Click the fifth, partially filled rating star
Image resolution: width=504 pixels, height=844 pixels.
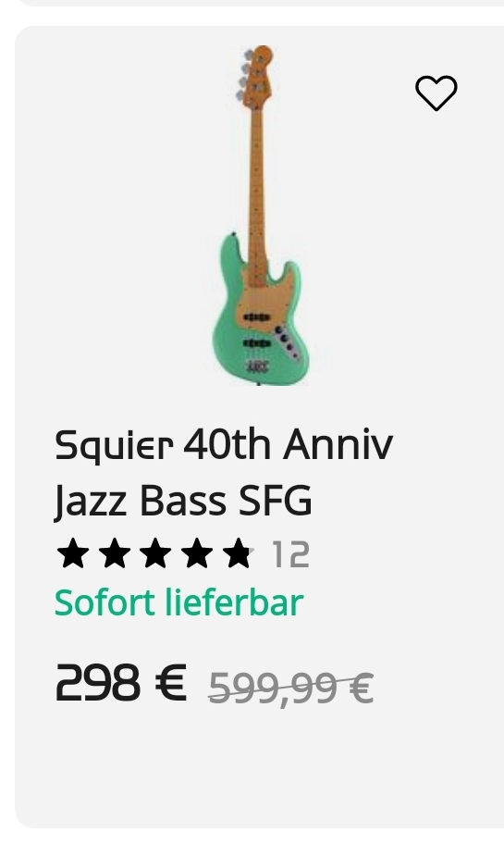point(238,553)
